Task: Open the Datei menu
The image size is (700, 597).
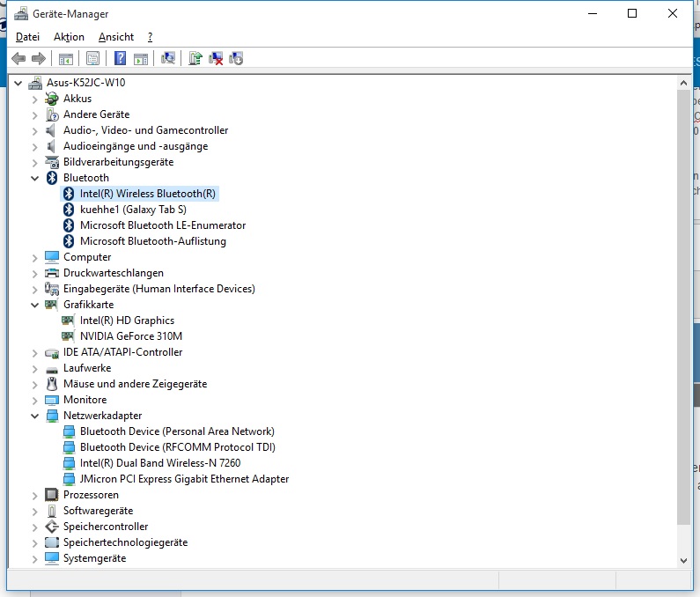Action: coord(27,37)
